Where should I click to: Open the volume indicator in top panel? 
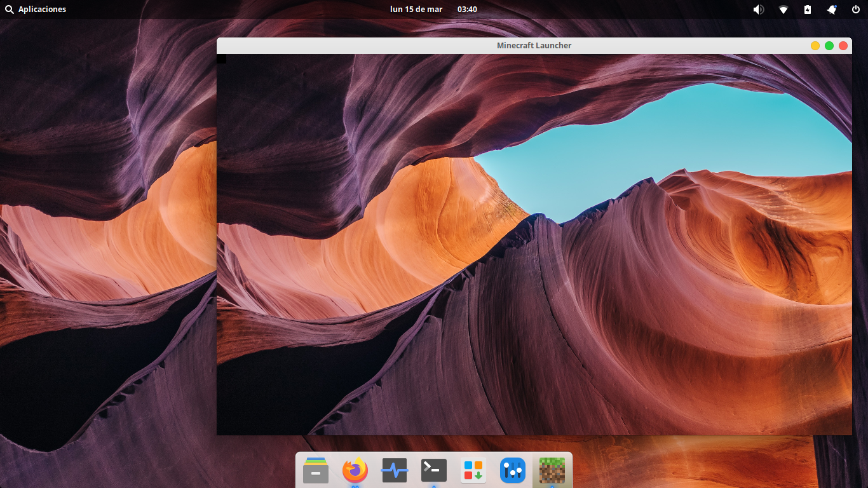[x=759, y=10]
